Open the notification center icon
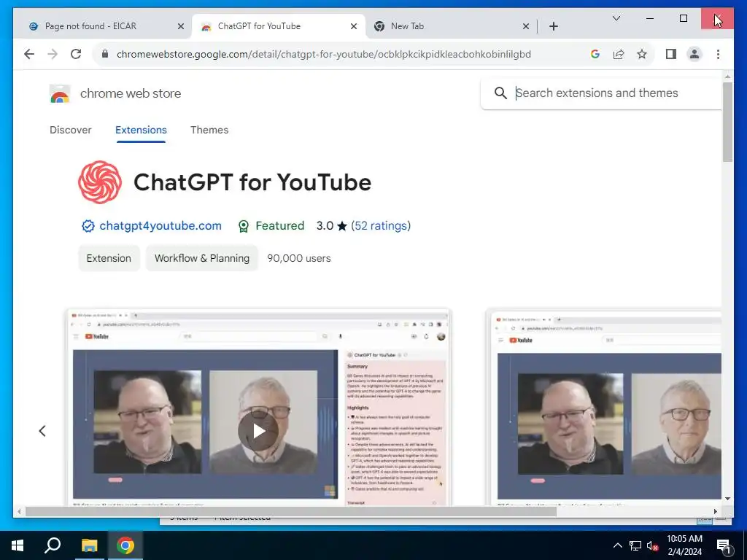The image size is (747, 560). [x=724, y=545]
